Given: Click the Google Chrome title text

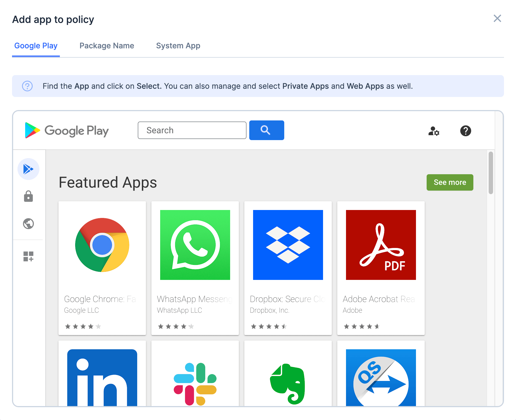Looking at the screenshot, I should coord(100,299).
